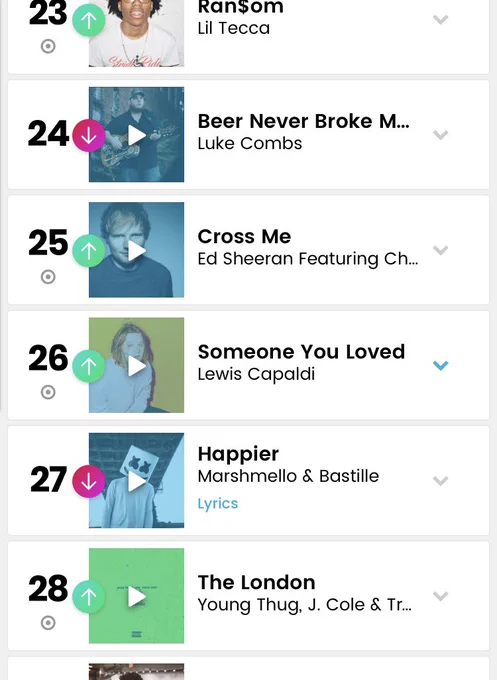
Task: Click the target icon under rank 25
Action: pyautogui.click(x=48, y=277)
